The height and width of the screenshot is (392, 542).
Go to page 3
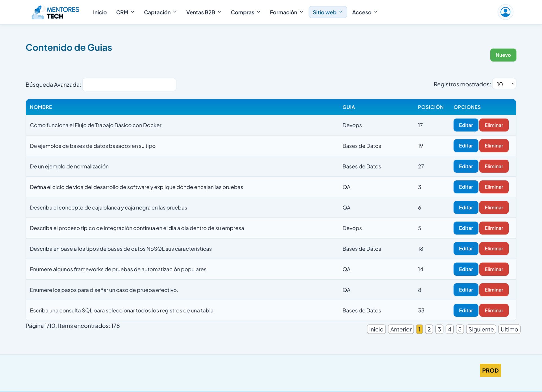coord(439,329)
